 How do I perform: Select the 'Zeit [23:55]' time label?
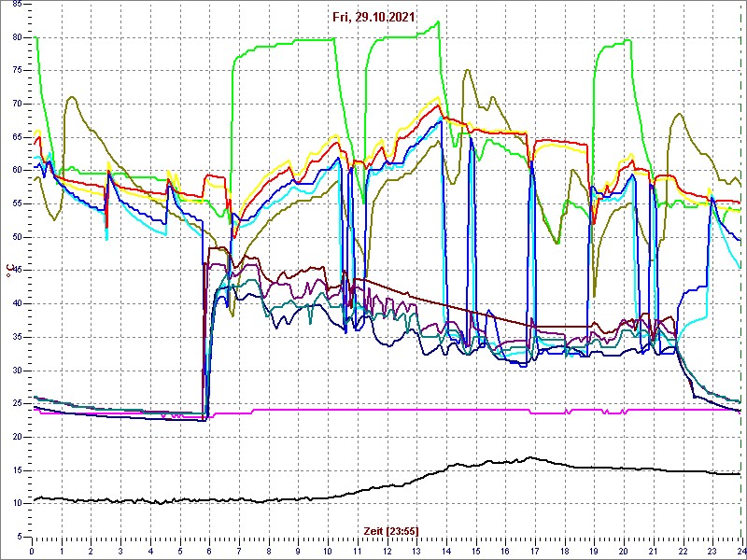[x=391, y=530]
